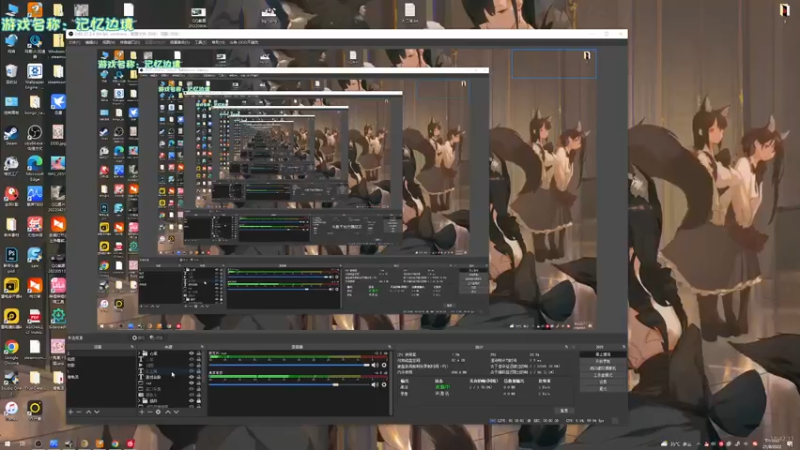
Task: Open the 场景集合 (Scene Collection) menu
Action: click(180, 42)
